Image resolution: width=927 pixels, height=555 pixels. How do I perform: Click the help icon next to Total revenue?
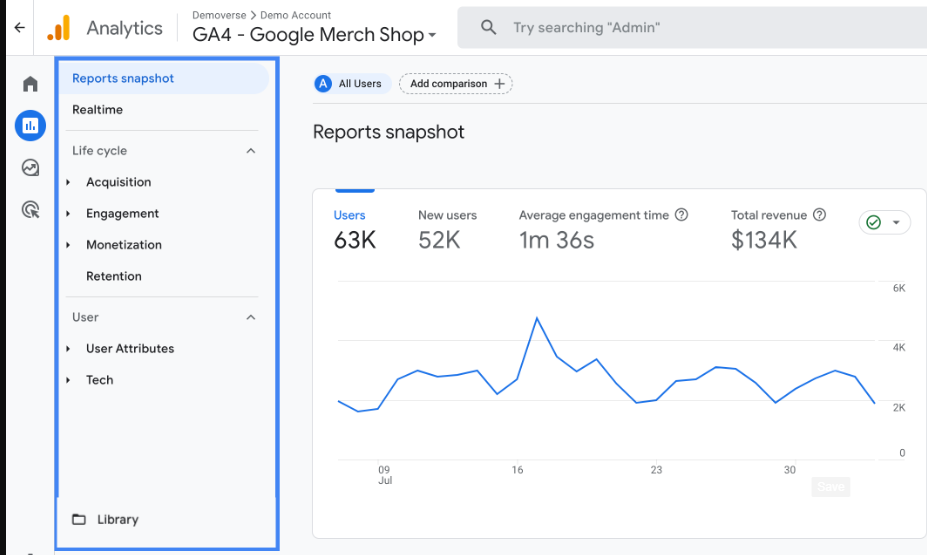coord(819,215)
